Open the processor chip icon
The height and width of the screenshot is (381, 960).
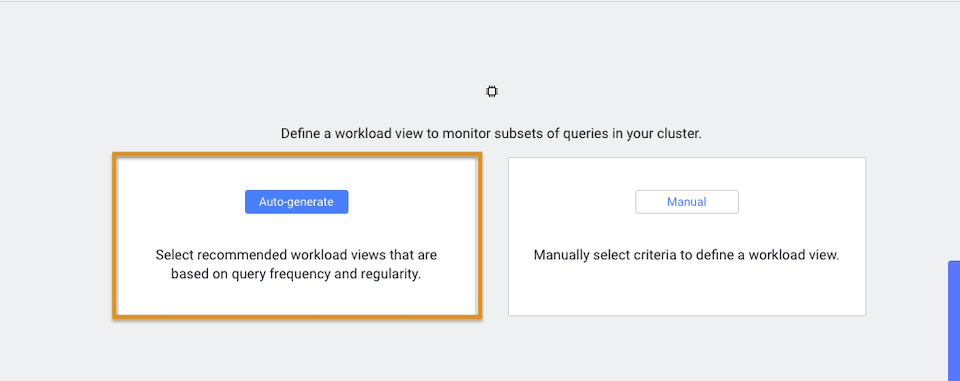pos(492,92)
